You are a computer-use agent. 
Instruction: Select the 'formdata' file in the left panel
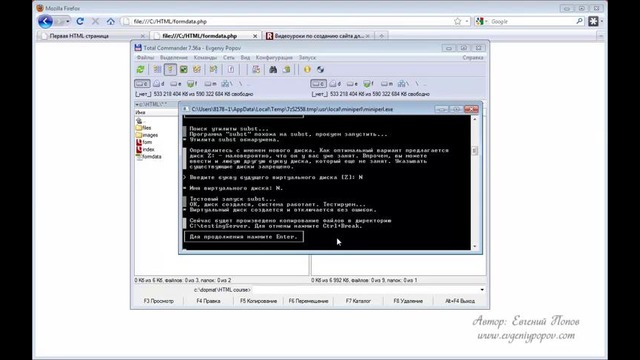click(149, 157)
